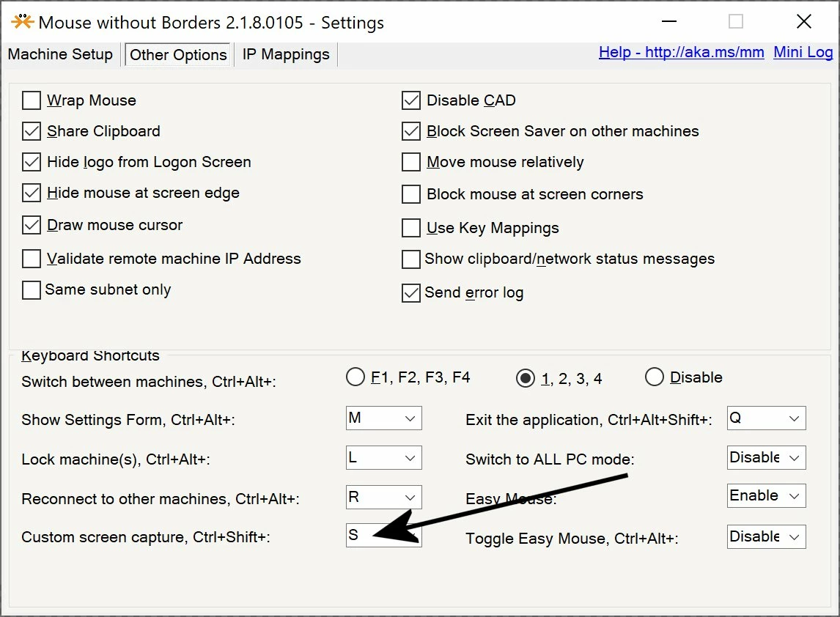Uncheck Draw mouse cursor option

32,225
